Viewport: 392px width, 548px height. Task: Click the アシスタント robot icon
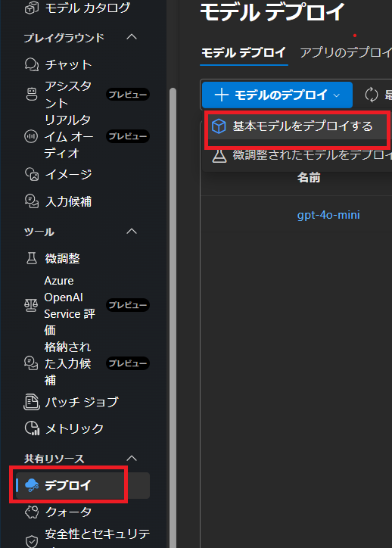pyautogui.click(x=32, y=95)
